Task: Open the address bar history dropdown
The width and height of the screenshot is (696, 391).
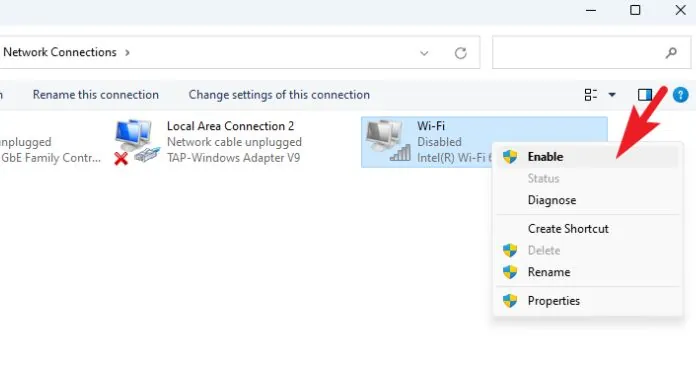Action: [x=424, y=53]
